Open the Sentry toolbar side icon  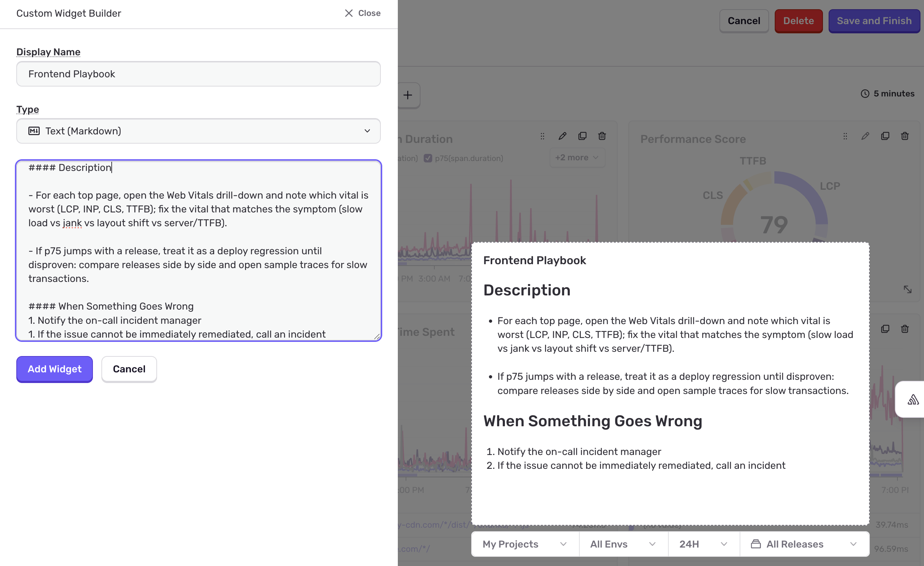pos(913,399)
